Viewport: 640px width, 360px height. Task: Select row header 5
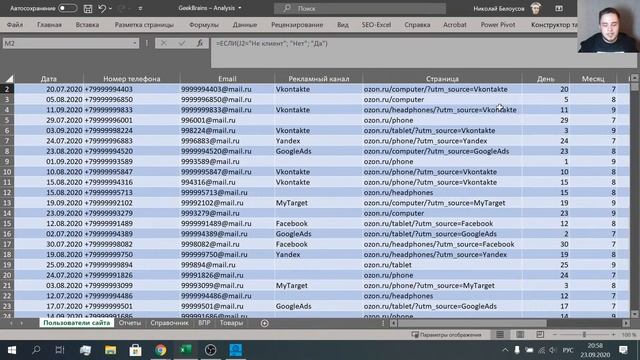(x=7, y=120)
